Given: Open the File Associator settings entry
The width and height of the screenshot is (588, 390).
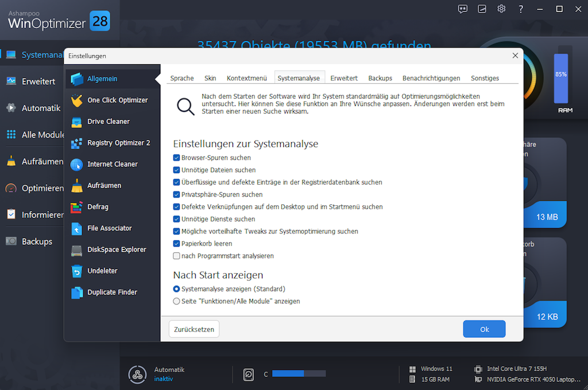Looking at the screenshot, I should [109, 228].
